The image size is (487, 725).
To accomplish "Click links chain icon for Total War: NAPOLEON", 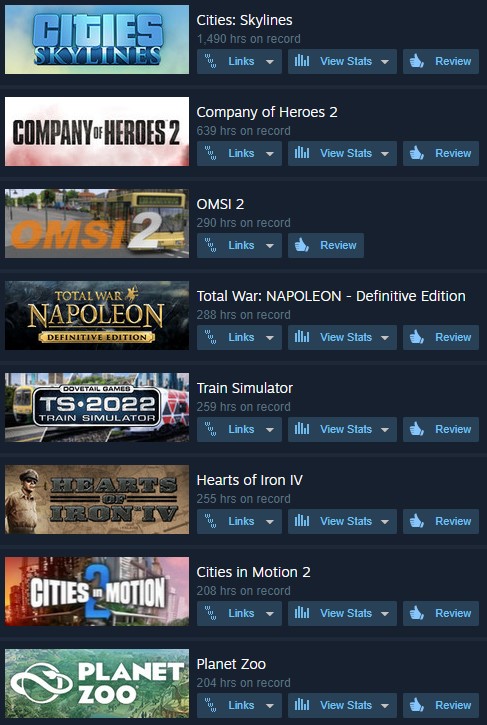I will 211,337.
